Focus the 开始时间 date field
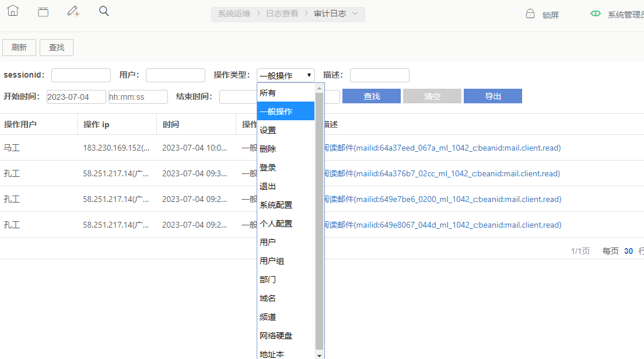Viewport: 644px width, 359px height. coord(76,97)
